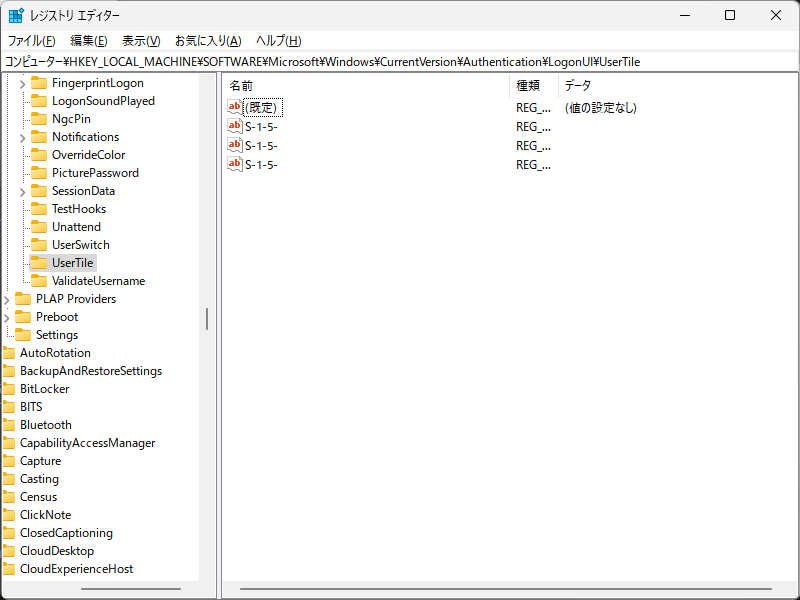
Task: Sort by the データ column header
Action: 678,86
